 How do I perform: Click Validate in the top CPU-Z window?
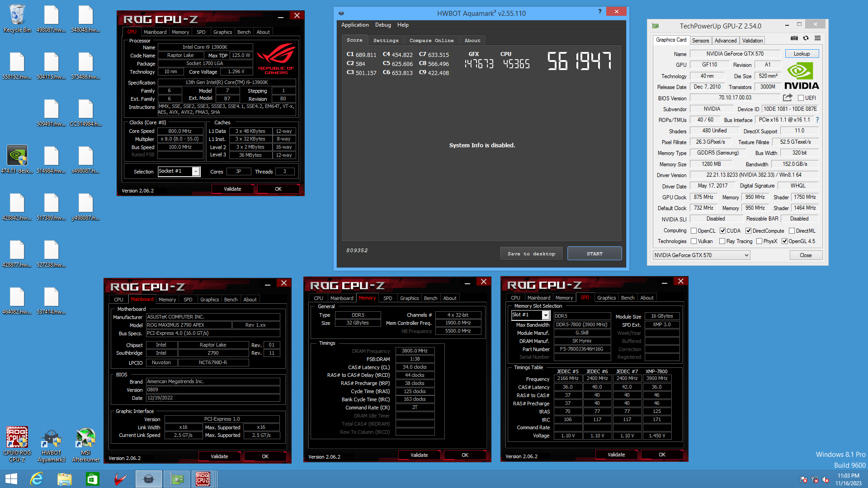[232, 189]
